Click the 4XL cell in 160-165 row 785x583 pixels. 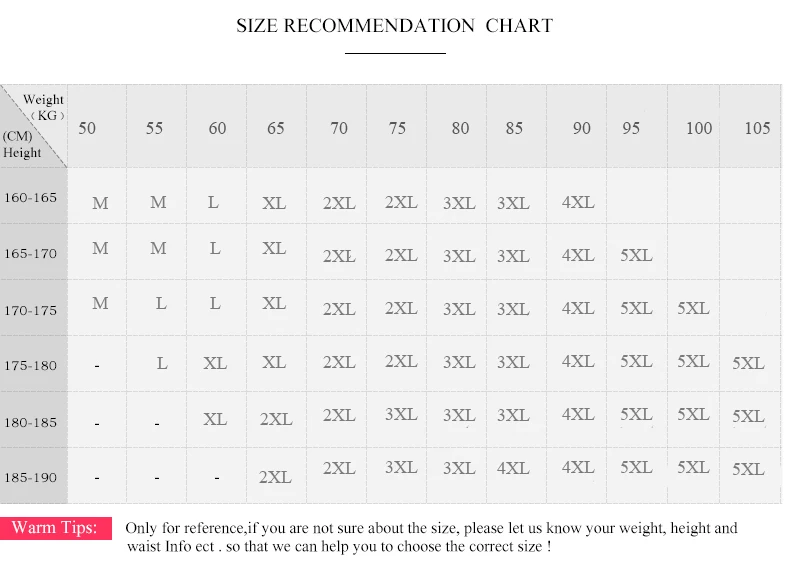pyautogui.click(x=578, y=202)
